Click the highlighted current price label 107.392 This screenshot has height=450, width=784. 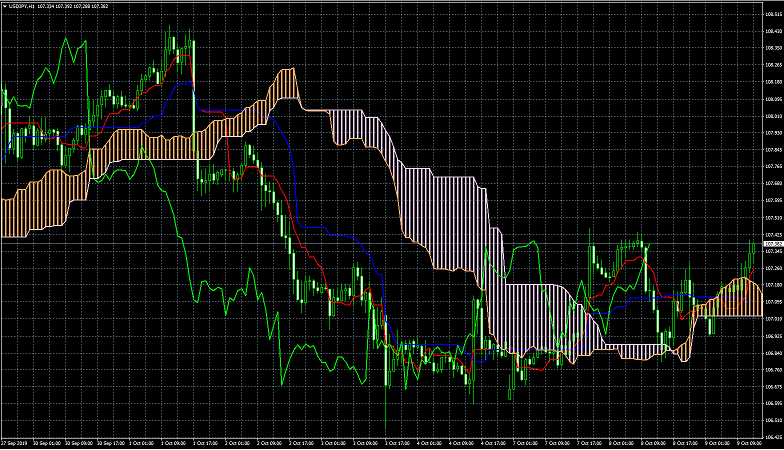[x=773, y=244]
